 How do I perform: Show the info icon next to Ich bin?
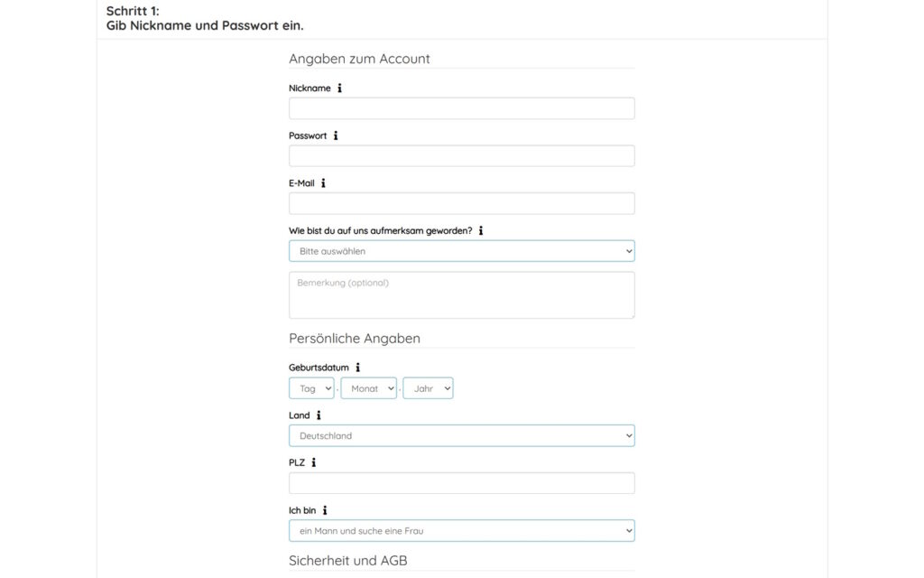click(x=325, y=510)
